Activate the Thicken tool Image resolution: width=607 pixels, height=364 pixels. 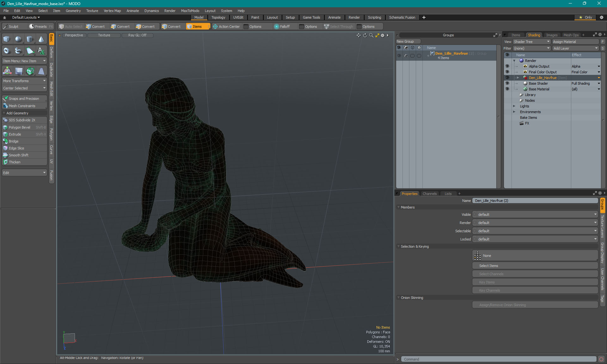click(x=24, y=162)
